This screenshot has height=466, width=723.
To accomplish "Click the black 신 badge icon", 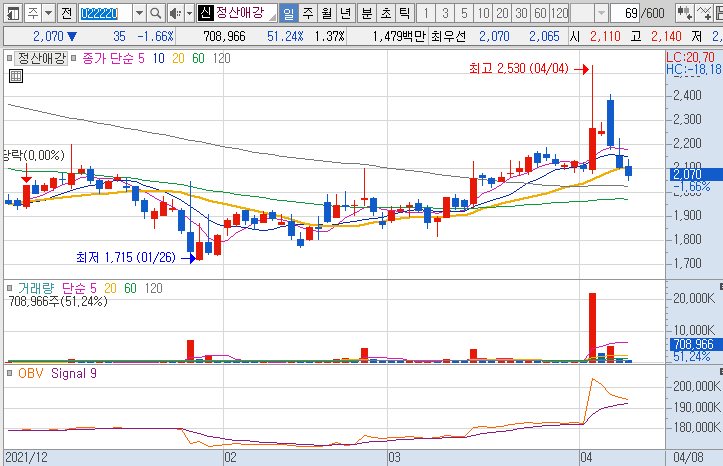I will coord(205,13).
